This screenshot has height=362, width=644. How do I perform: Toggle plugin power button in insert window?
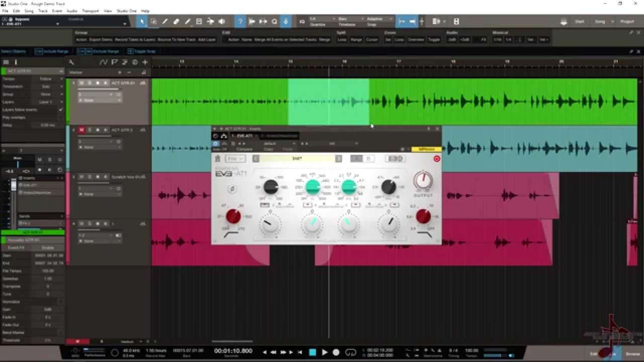pyautogui.click(x=216, y=143)
